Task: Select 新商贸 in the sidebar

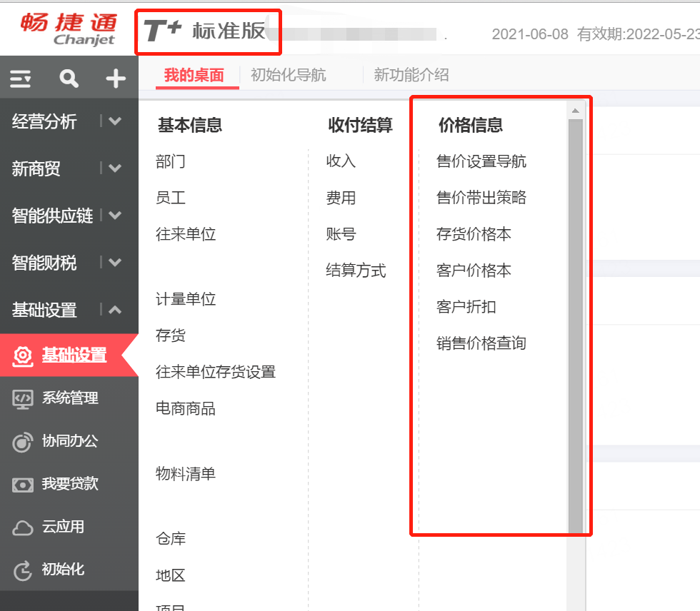Action: pos(36,168)
